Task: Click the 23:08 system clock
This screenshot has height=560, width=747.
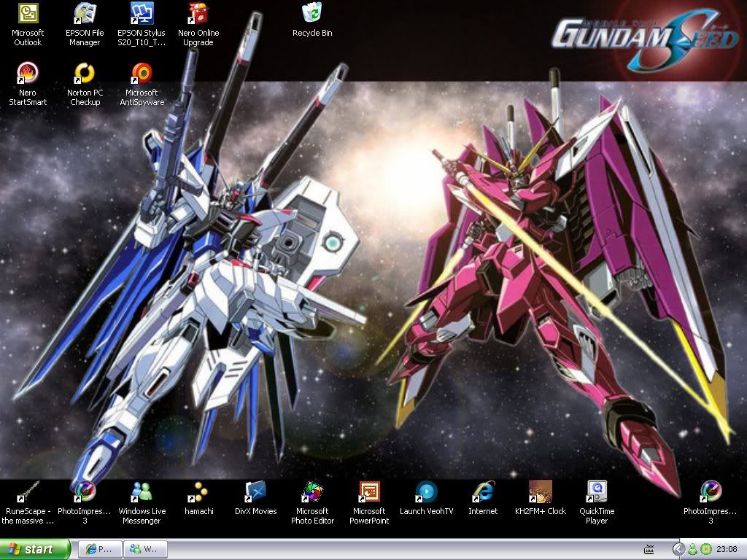Action: [727, 550]
